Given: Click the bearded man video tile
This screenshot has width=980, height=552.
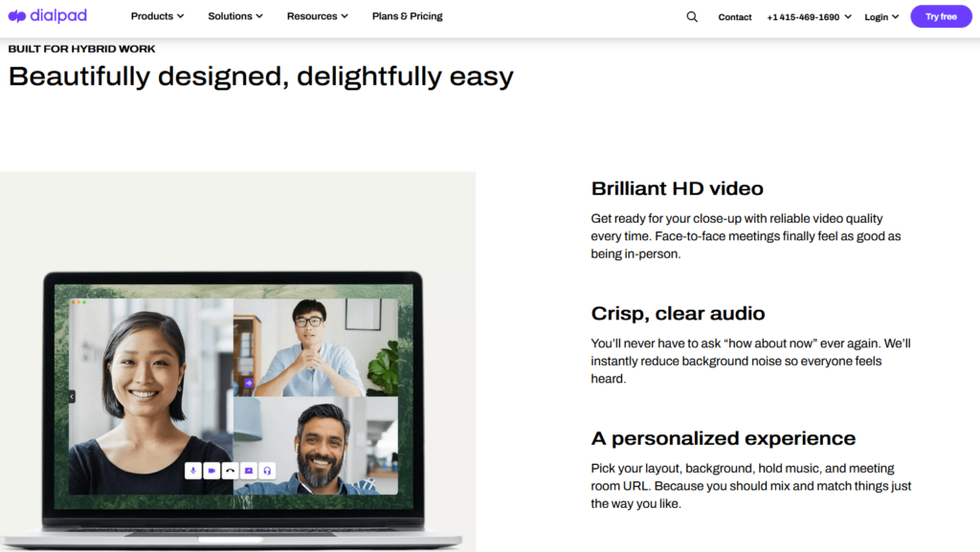Looking at the screenshot, I should pyautogui.click(x=316, y=445).
